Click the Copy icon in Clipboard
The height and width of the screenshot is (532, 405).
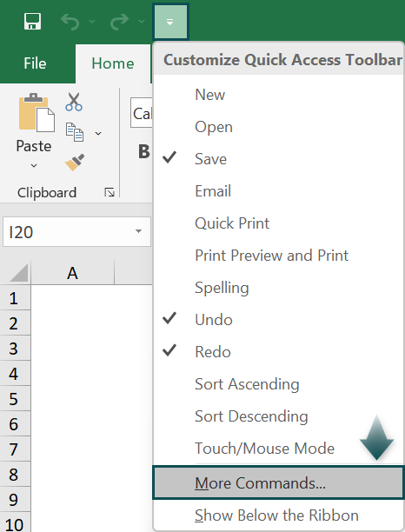(x=75, y=132)
